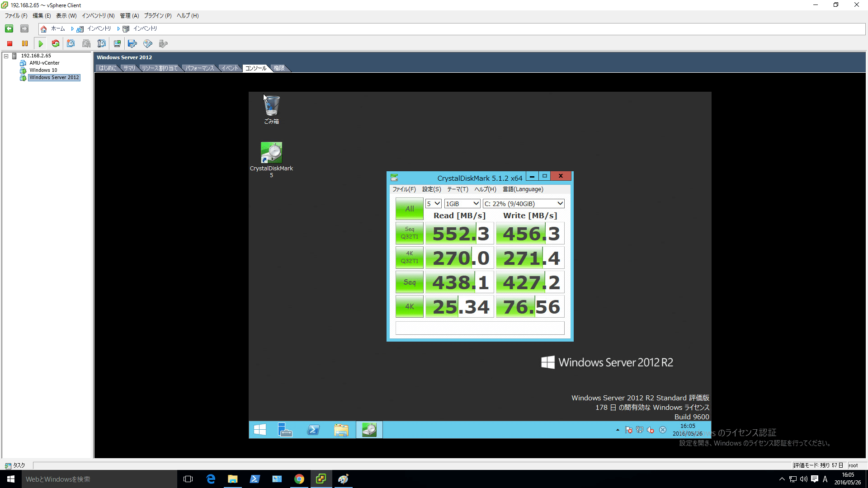
Task: Click the Home (ホーム) icon in navigation bar
Action: [44, 29]
